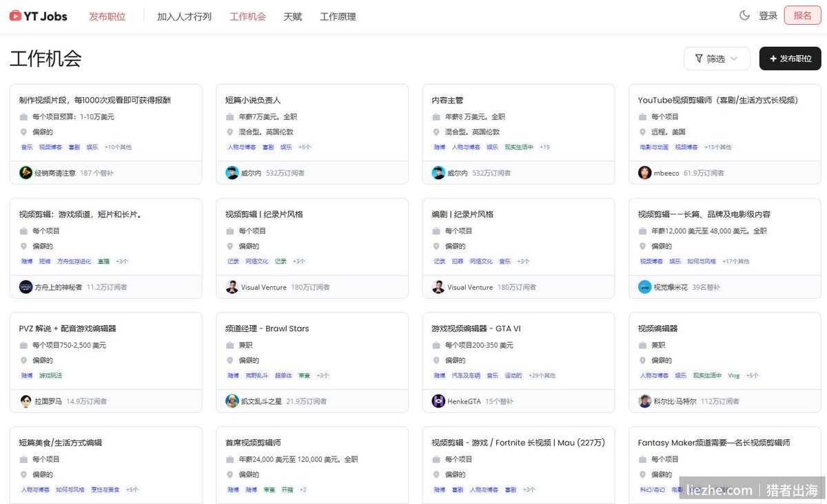Expand +5个 tags on 视频编辑器 card
Image resolution: width=827 pixels, height=504 pixels.
752,376
